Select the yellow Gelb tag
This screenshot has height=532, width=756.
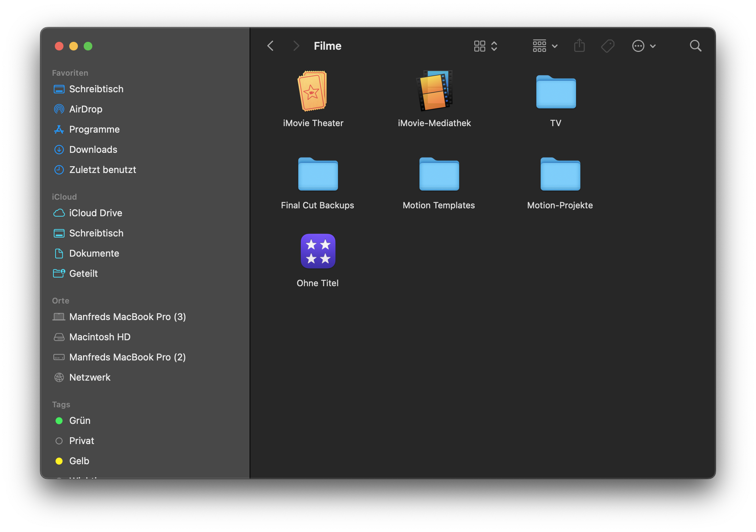[x=79, y=461]
